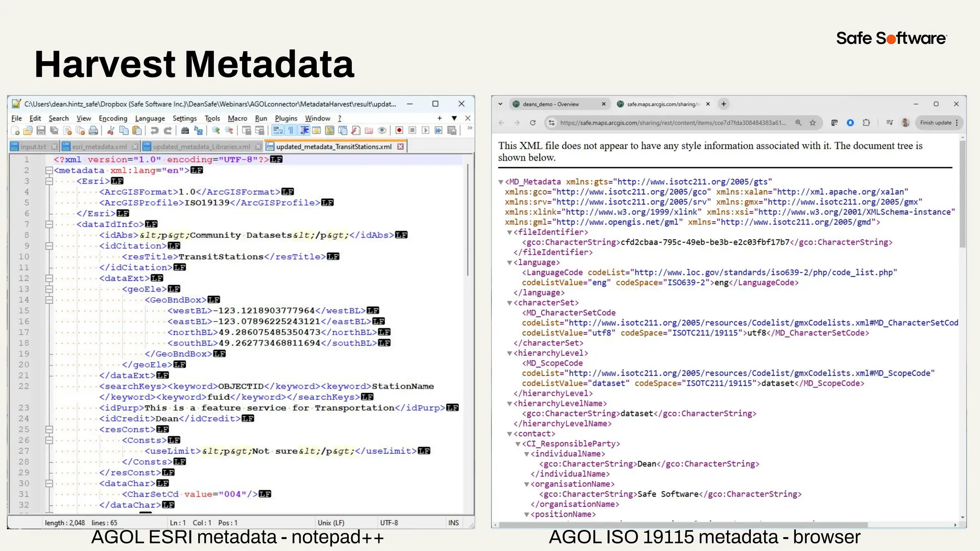Reload the page in the browser
This screenshot has width=980, height=551.
point(533,123)
